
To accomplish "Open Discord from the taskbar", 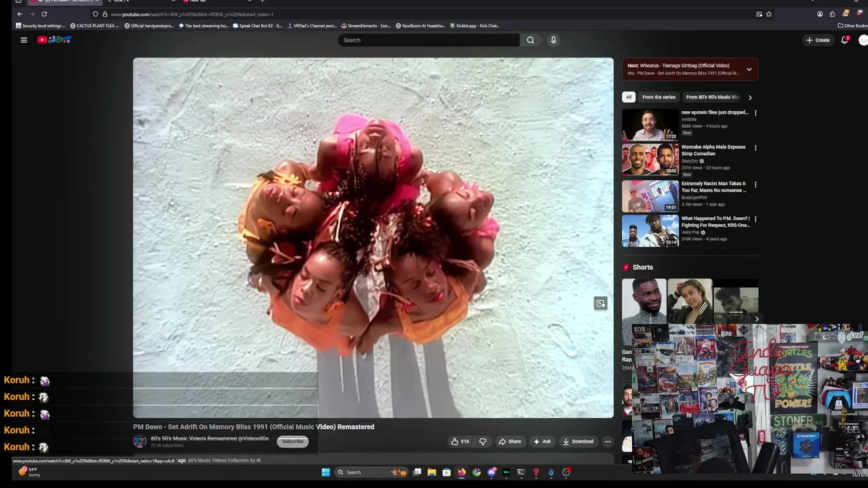I will click(492, 472).
